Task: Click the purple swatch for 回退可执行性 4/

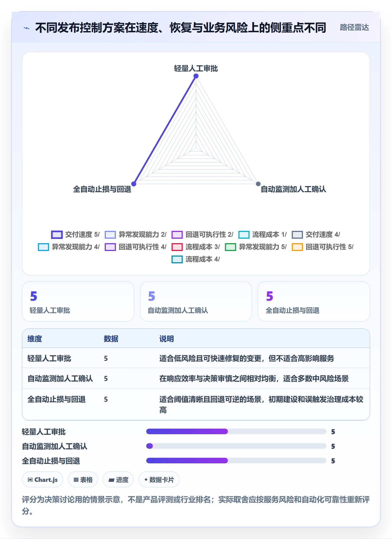Action: [110, 247]
